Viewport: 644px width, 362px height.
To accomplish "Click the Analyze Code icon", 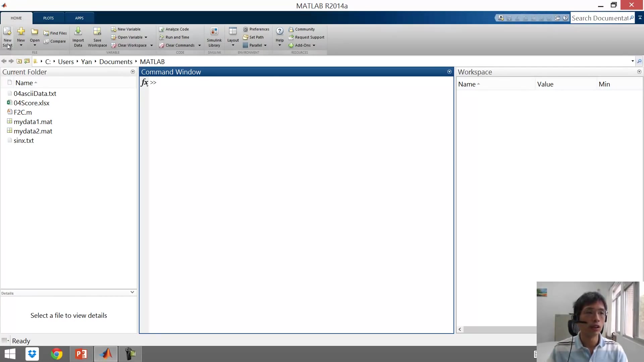I will click(x=162, y=29).
